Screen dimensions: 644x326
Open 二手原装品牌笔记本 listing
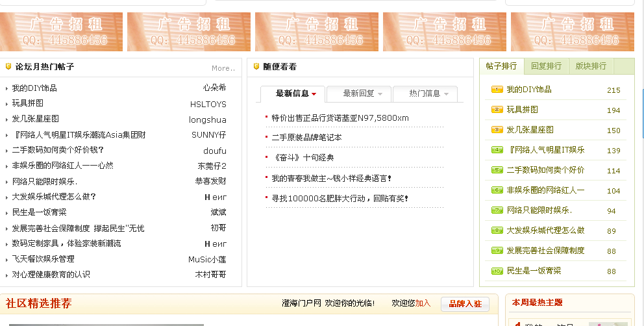coord(306,138)
